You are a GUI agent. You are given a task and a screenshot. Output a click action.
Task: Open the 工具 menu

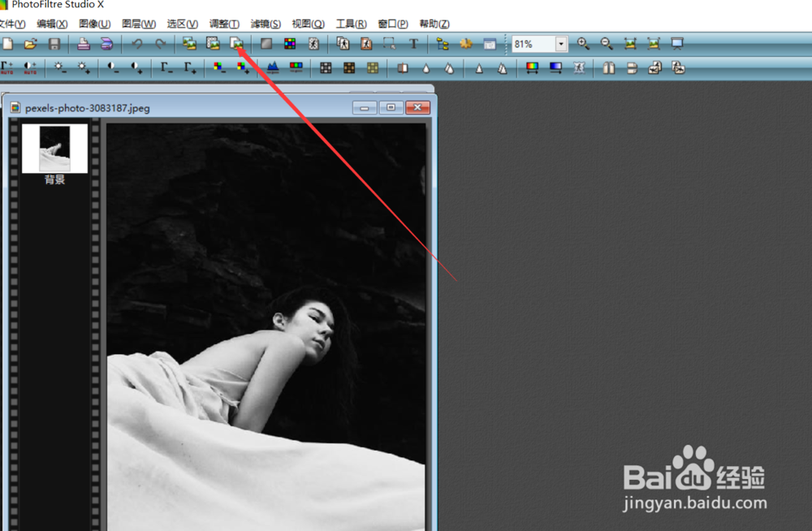click(351, 24)
